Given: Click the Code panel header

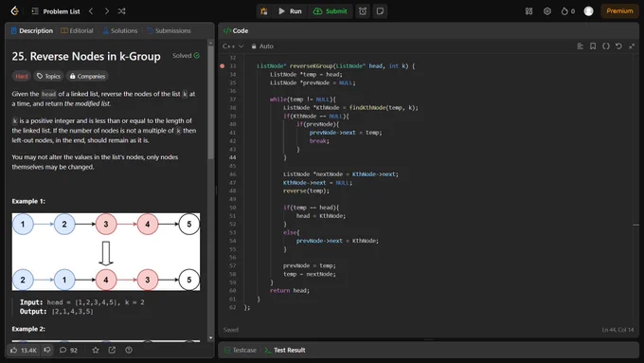Looking at the screenshot, I should click(x=236, y=31).
